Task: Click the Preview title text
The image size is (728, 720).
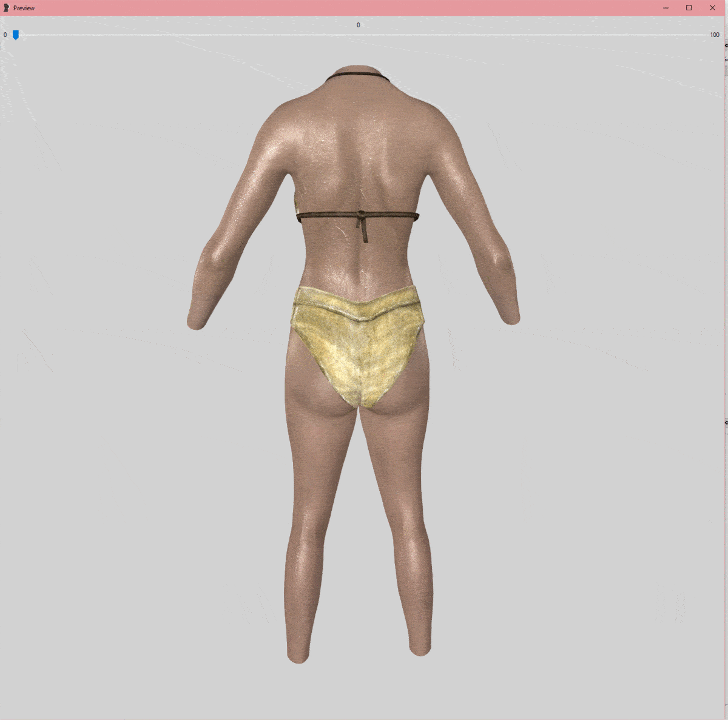Action: click(x=24, y=8)
